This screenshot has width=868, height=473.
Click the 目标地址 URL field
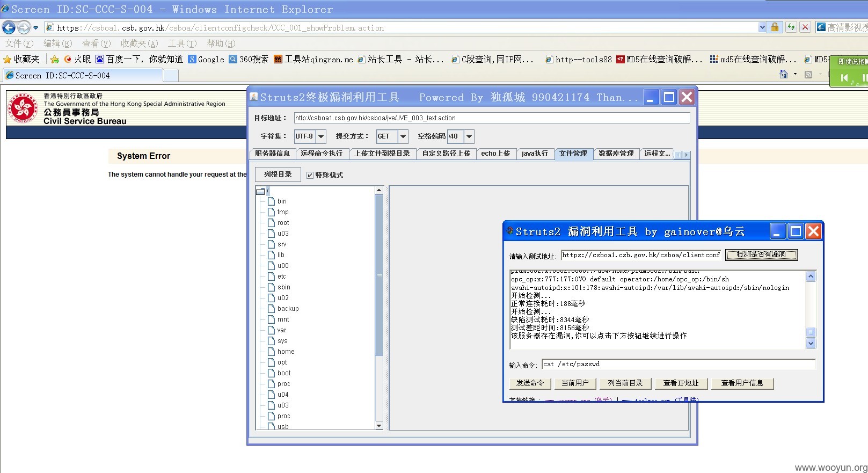[492, 118]
